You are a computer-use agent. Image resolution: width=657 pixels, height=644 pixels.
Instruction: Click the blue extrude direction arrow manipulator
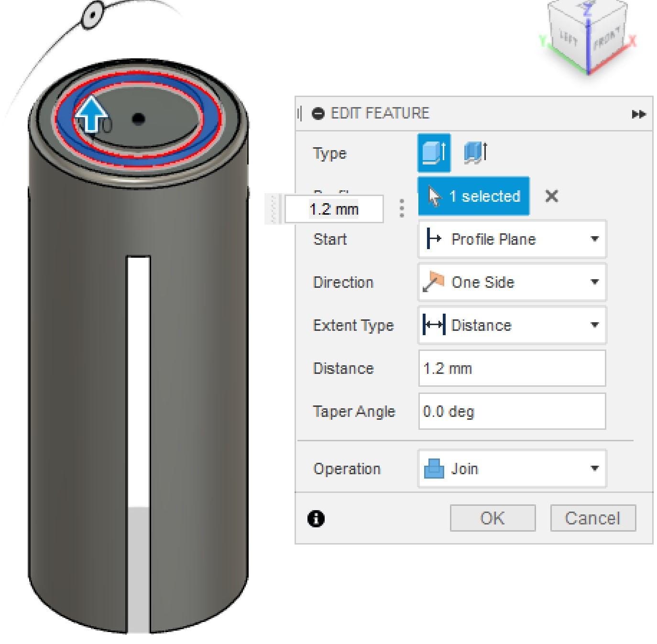point(91,114)
